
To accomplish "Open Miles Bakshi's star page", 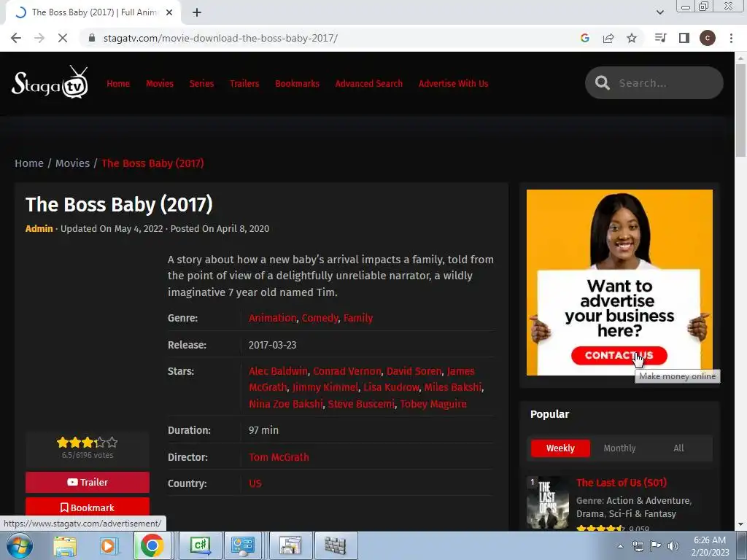I will click(x=453, y=388).
